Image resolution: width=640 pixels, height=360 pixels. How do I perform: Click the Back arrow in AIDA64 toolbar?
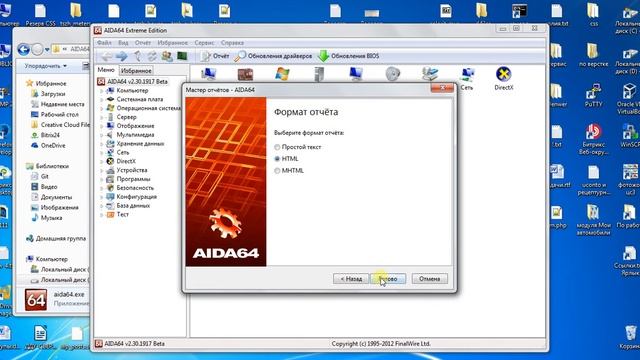coord(106,56)
